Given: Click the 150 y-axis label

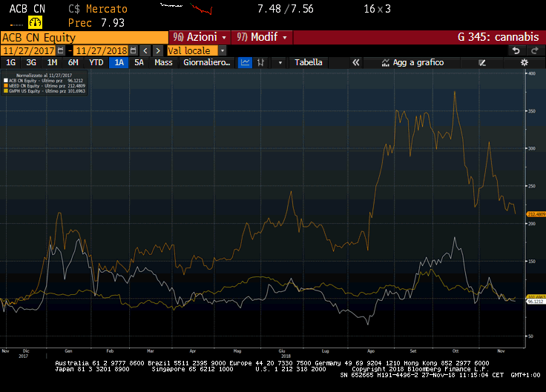Looking at the screenshot, I should tap(532, 262).
